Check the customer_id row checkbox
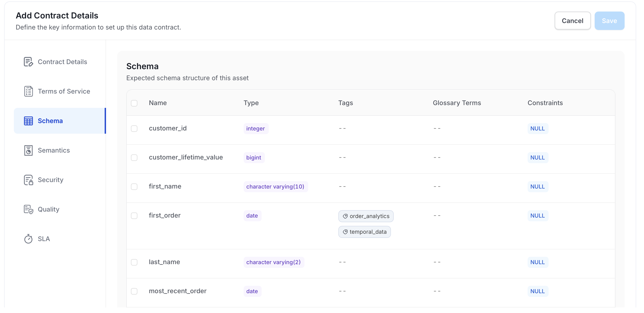The image size is (644, 313). click(134, 129)
